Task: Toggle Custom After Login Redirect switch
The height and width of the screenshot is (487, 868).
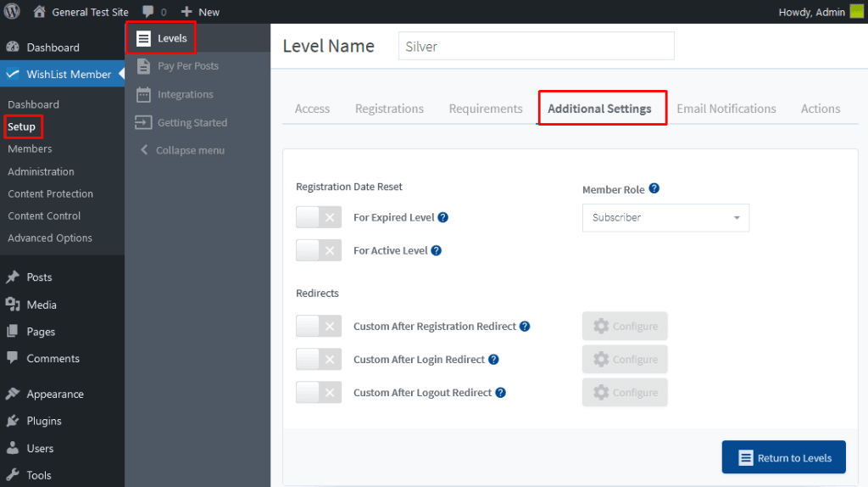Action: pyautogui.click(x=319, y=360)
